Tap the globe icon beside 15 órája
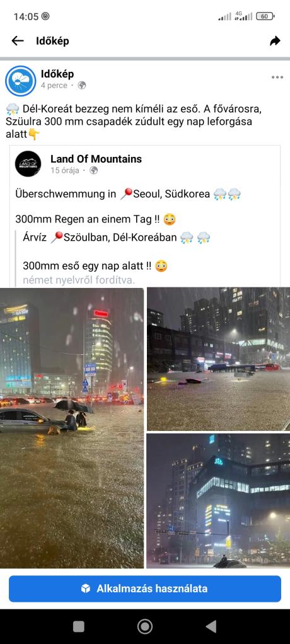The image size is (290, 644). coord(94,170)
